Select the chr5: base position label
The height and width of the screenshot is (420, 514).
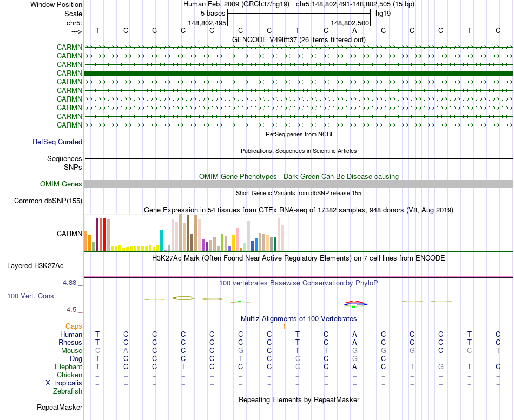(x=74, y=23)
